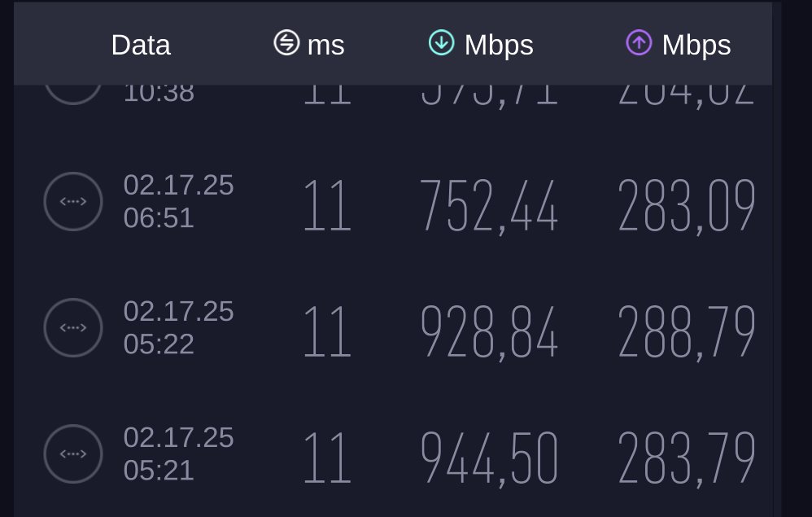
Task: Select the 02.17.25 05:21 date entry
Action: point(179,453)
